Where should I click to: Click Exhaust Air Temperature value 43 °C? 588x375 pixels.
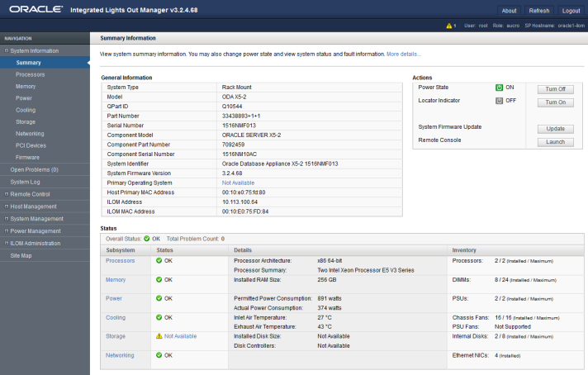[325, 327]
